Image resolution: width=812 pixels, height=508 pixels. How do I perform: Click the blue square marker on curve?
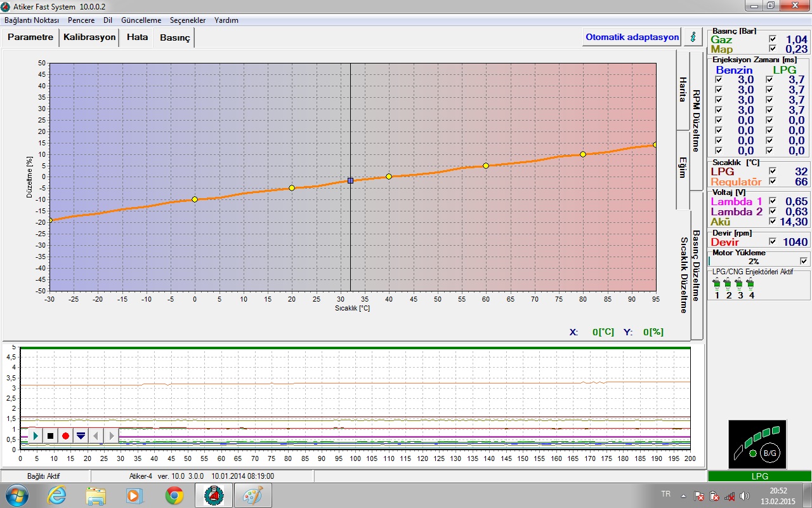350,181
